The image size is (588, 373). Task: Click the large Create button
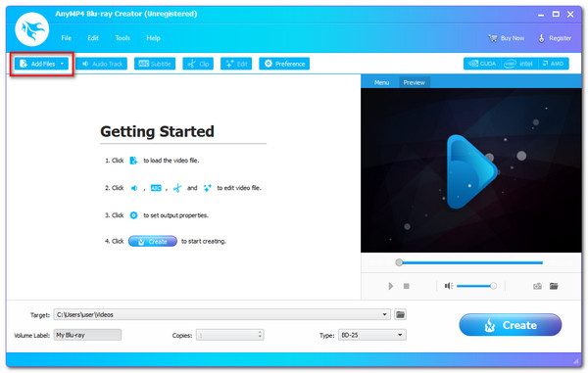point(510,325)
